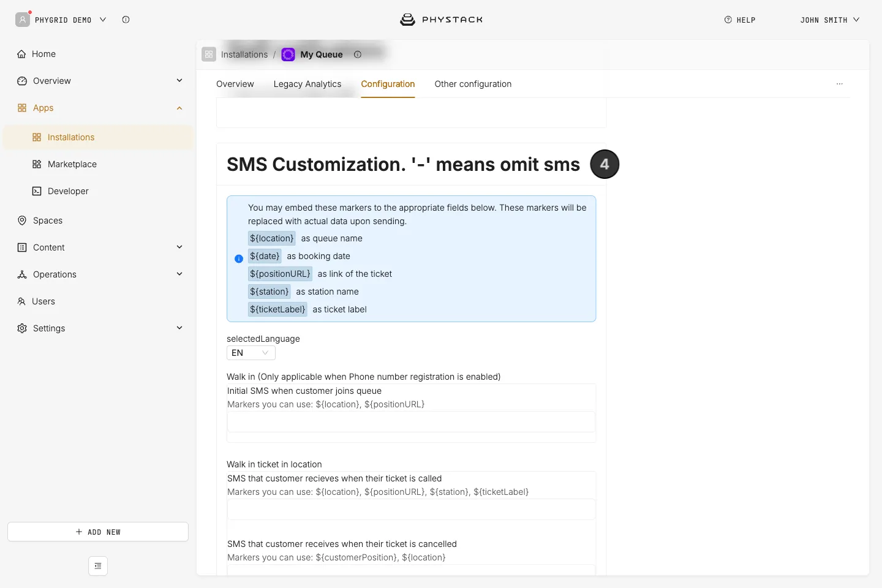Click the Operations nodes icon

point(22,274)
